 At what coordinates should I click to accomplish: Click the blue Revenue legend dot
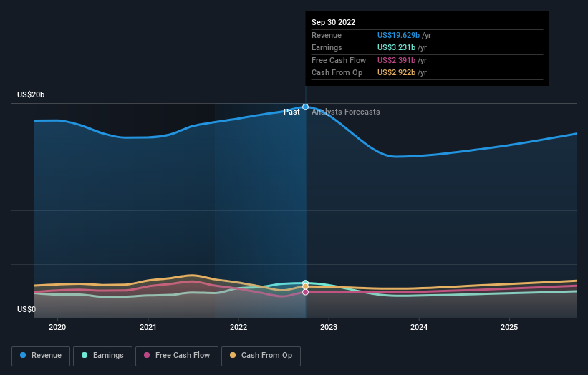tap(23, 355)
